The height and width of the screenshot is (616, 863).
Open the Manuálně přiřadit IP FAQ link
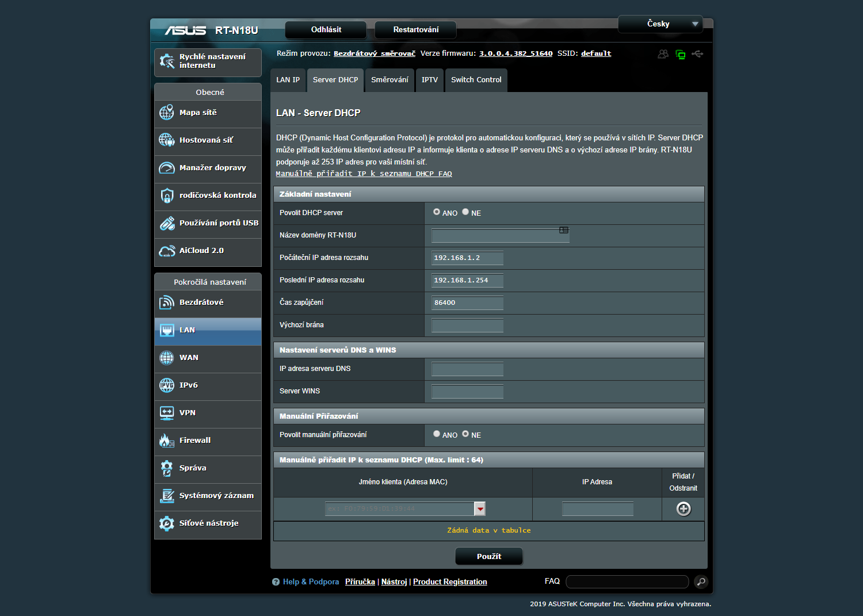(364, 174)
